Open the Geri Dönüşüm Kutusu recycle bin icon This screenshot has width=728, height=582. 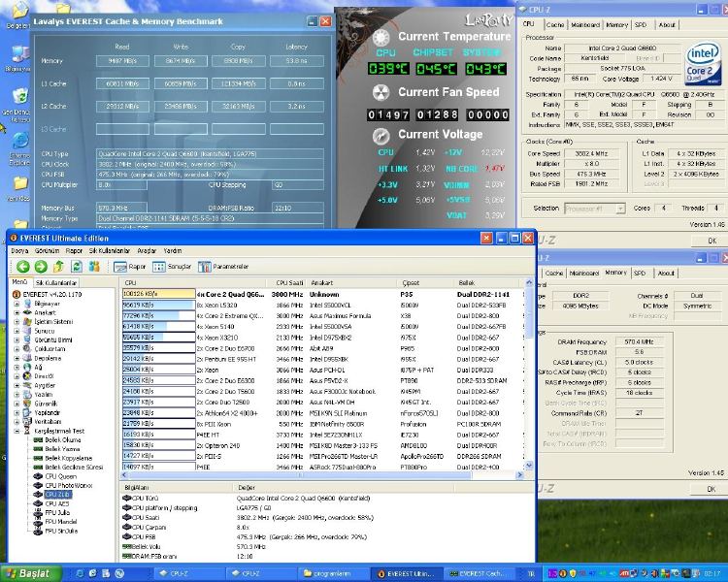click(x=19, y=97)
